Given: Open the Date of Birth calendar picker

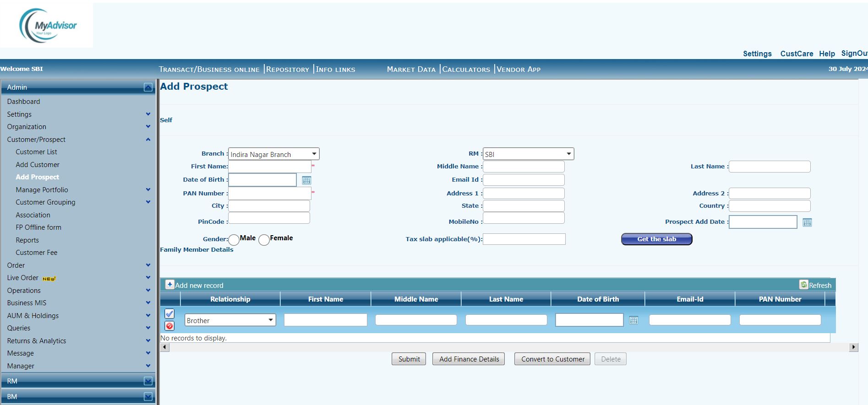Looking at the screenshot, I should (306, 180).
